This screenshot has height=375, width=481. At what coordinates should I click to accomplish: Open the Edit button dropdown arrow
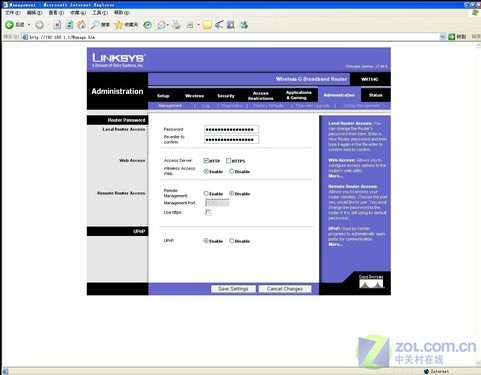pos(198,25)
